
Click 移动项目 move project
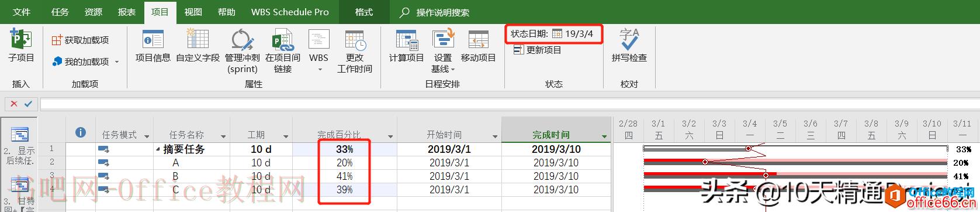point(479,46)
